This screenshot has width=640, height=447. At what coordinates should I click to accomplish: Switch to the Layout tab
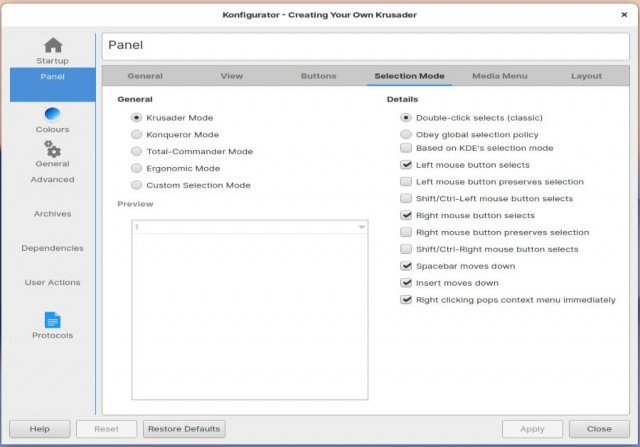coord(586,76)
